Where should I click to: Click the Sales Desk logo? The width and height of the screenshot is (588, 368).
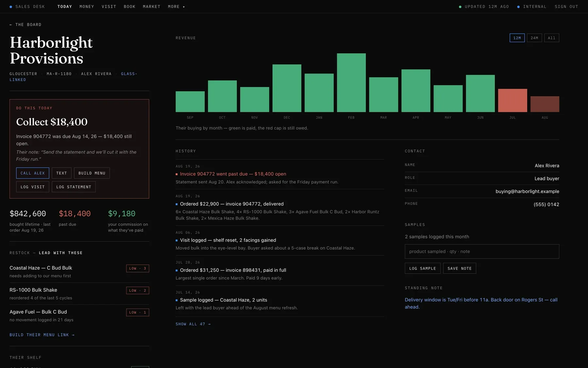click(x=27, y=7)
